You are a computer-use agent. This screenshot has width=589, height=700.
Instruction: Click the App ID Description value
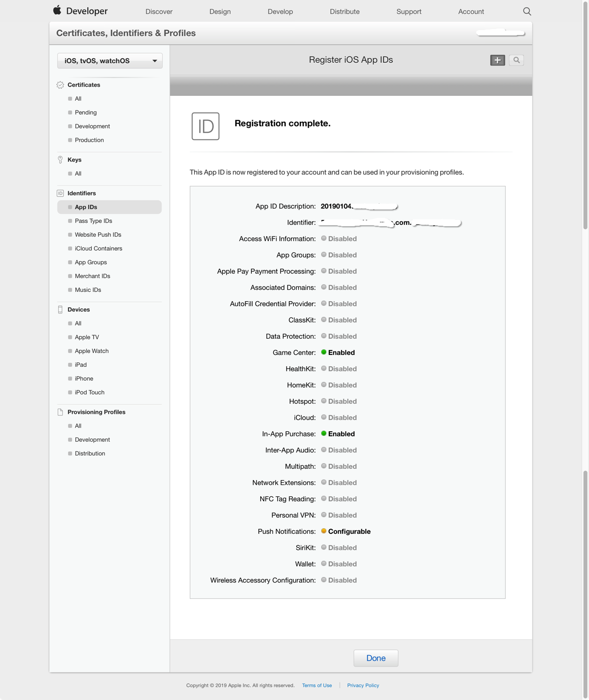[x=359, y=206]
